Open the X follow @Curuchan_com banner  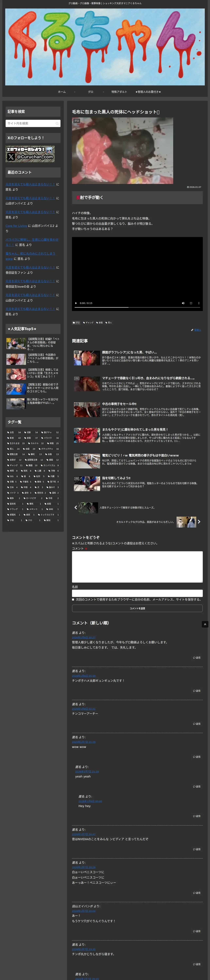[30, 154]
